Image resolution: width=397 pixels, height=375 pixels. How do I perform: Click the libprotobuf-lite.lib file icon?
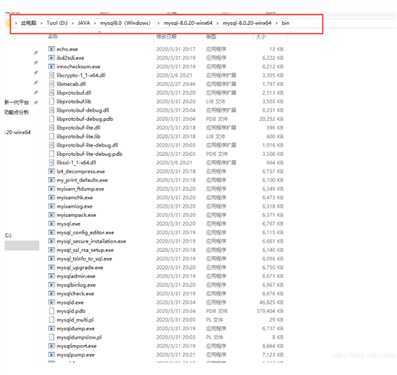click(51, 136)
